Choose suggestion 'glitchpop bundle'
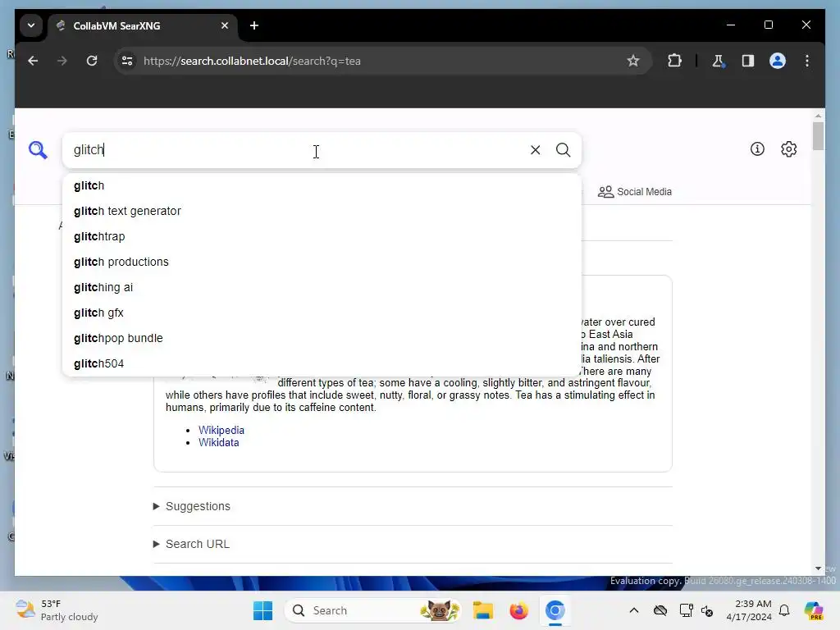 [x=322, y=338]
